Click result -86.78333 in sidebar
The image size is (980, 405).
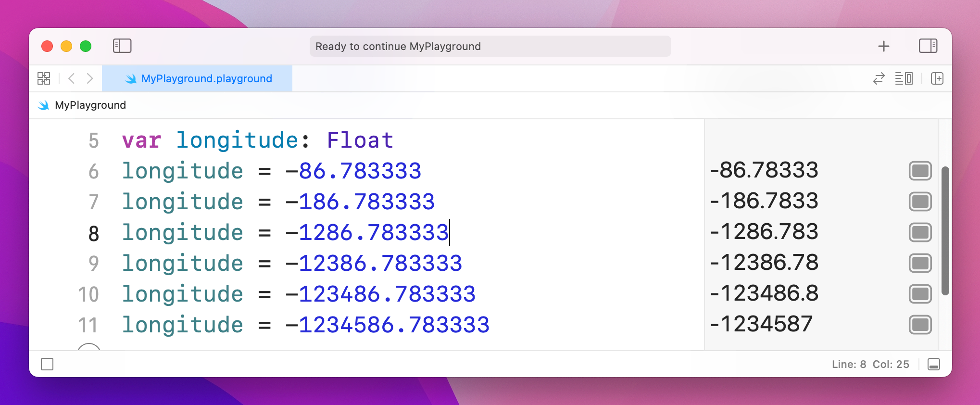(x=764, y=170)
